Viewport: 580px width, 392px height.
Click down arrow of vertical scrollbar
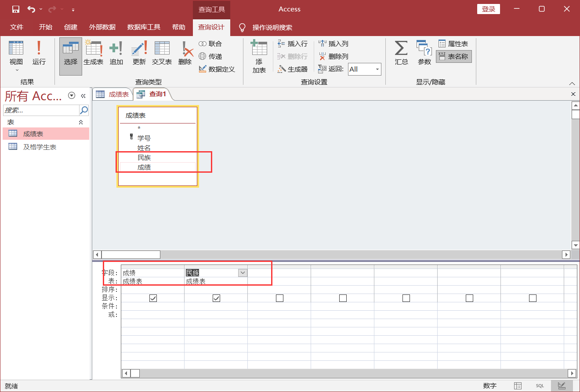coord(576,245)
